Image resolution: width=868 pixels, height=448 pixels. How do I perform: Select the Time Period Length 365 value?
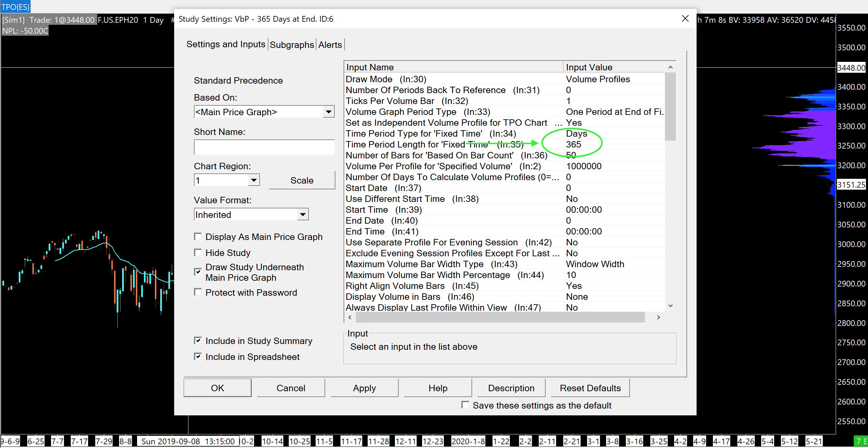point(573,144)
